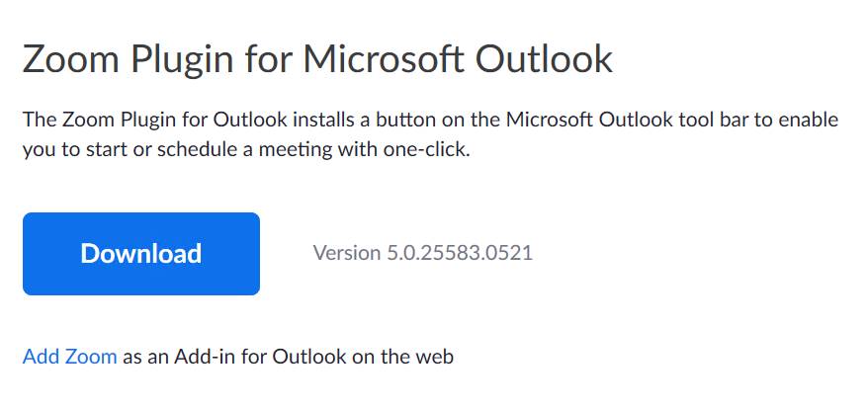Viewport: 868px width, 410px height.
Task: Click the Zoom Plugin for Microsoft Outlook heading
Action: 317,59
